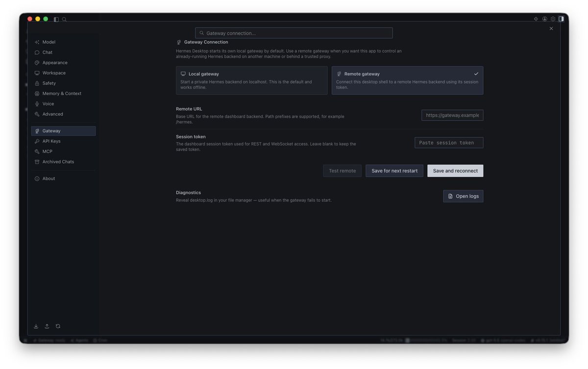This screenshot has width=588, height=369.
Task: Select the Gateway sidebar item
Action: (63, 131)
